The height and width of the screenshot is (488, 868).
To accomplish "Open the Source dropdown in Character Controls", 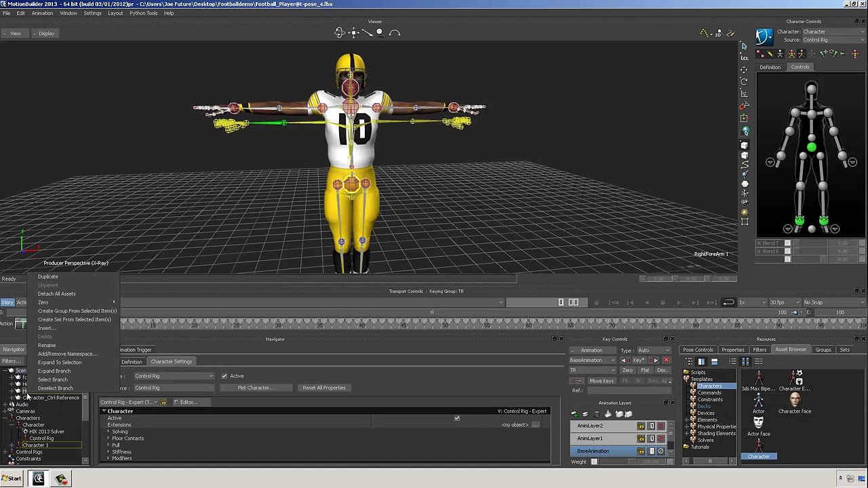I will (833, 40).
